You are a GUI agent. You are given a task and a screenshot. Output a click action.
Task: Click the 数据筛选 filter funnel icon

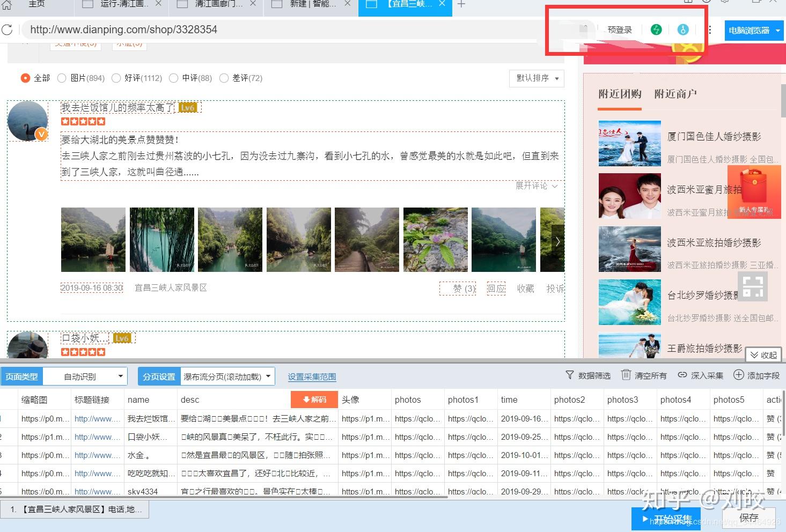570,375
